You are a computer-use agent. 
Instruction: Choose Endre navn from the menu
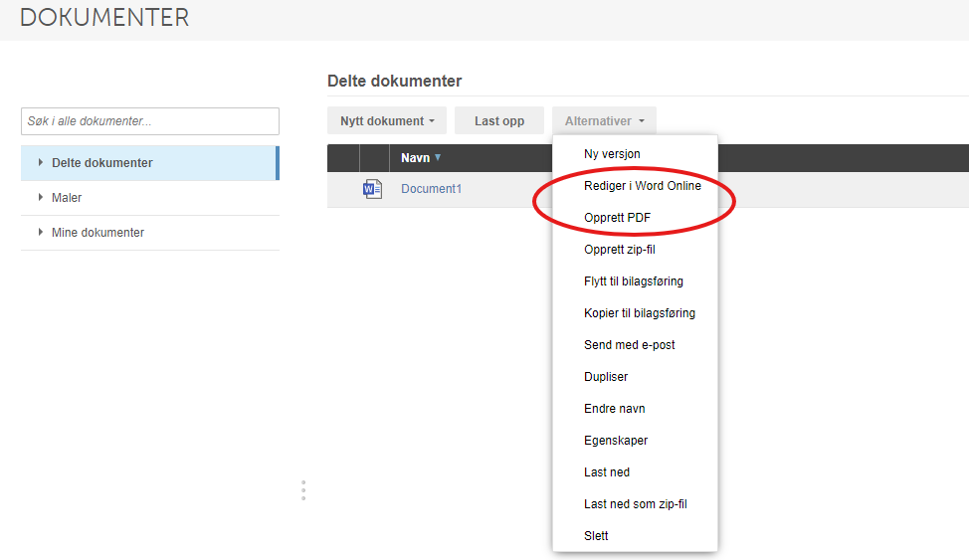click(x=636, y=409)
